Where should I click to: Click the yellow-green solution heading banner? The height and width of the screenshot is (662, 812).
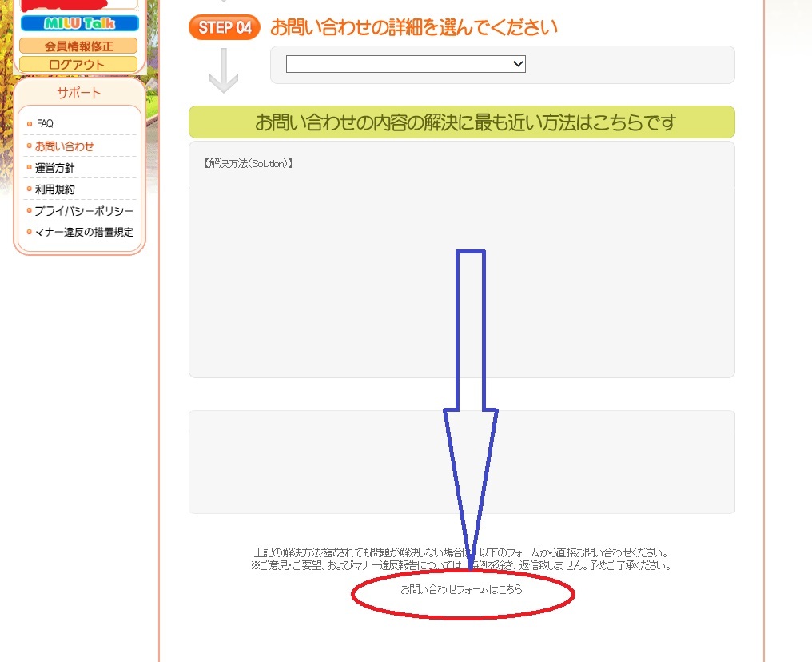click(x=461, y=122)
